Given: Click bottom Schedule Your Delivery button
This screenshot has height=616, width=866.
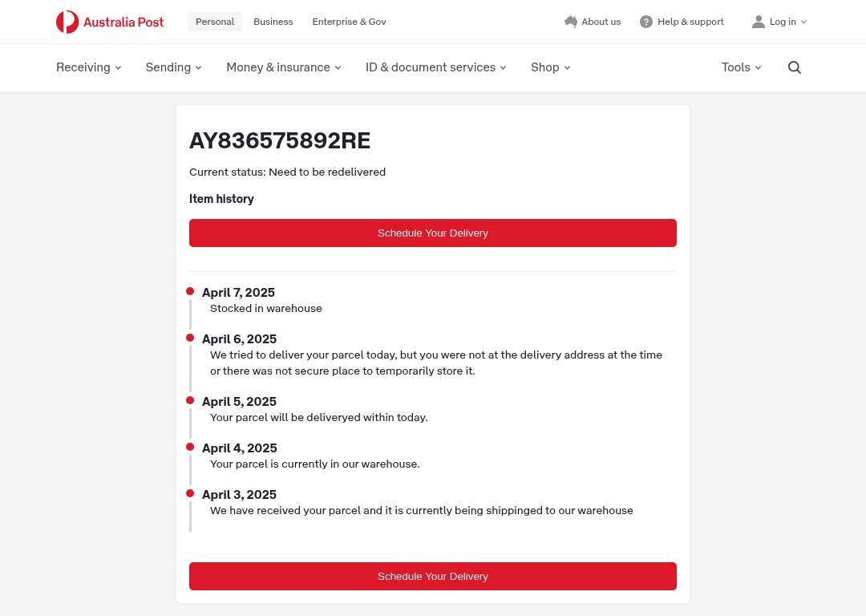Looking at the screenshot, I should 432,576.
